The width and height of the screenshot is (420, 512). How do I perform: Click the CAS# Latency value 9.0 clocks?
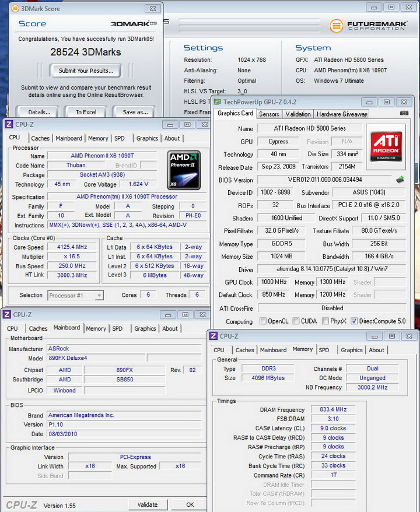pyautogui.click(x=333, y=428)
